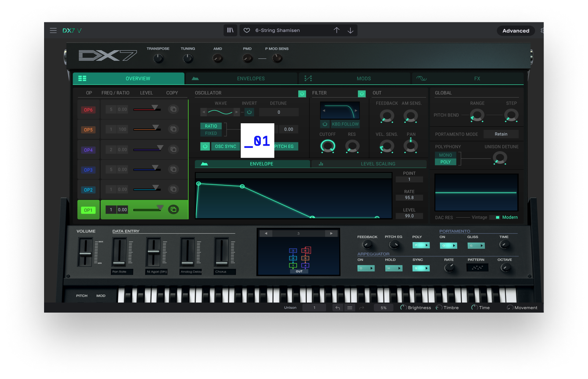
Task: Toggle Arpeggiator ON switch
Action: coord(366,268)
